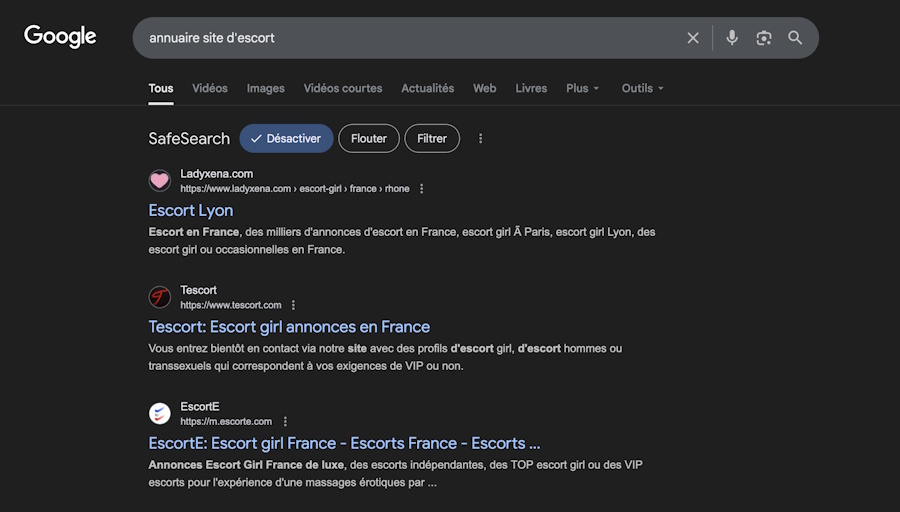The image size is (900, 512).
Task: Expand the Outils dropdown
Action: [642, 88]
